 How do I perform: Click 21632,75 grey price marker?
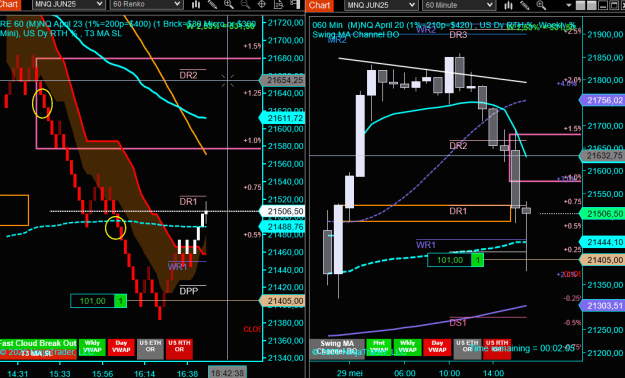point(602,156)
